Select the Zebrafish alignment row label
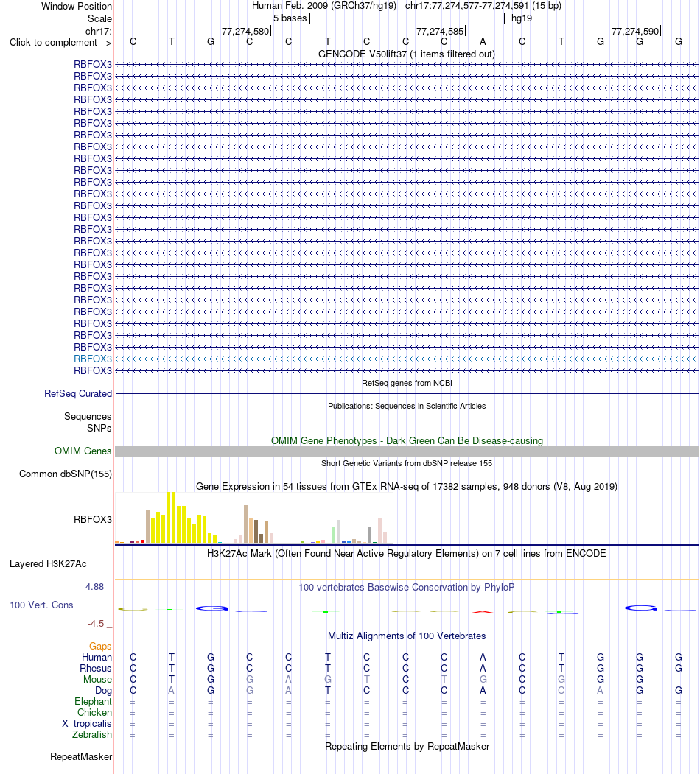 click(x=92, y=734)
